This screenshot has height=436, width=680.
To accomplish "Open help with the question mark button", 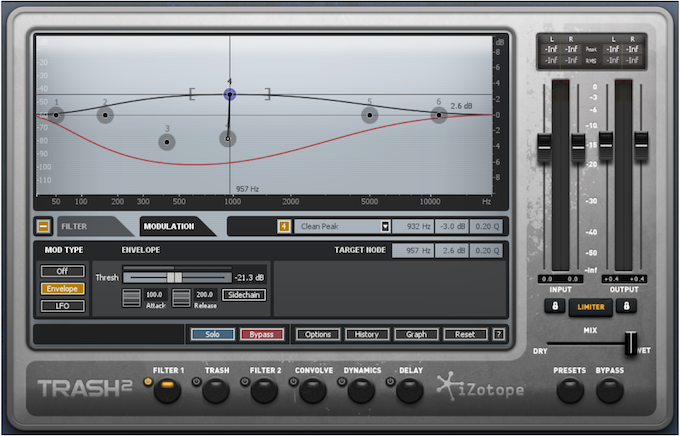I will [x=499, y=334].
